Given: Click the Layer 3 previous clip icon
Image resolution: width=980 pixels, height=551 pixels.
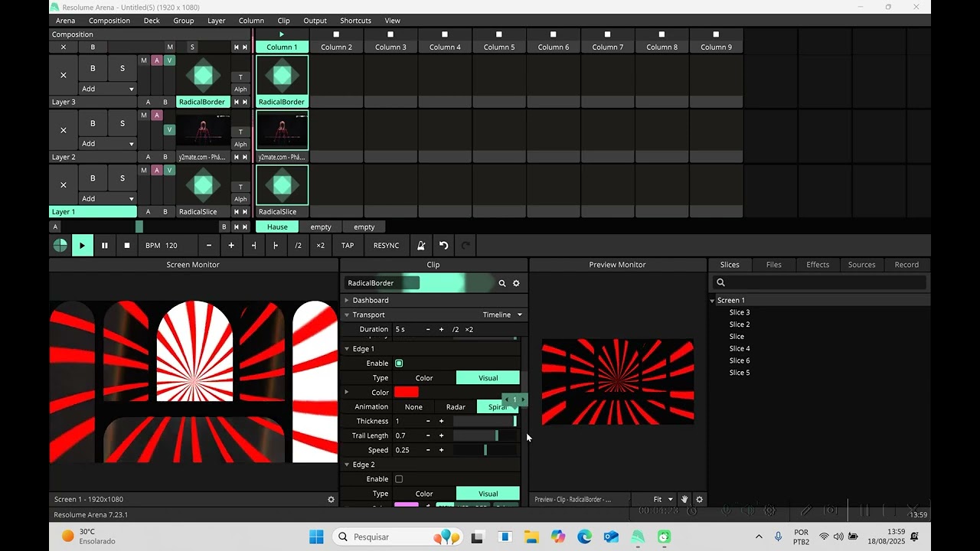Looking at the screenshot, I should 236,102.
